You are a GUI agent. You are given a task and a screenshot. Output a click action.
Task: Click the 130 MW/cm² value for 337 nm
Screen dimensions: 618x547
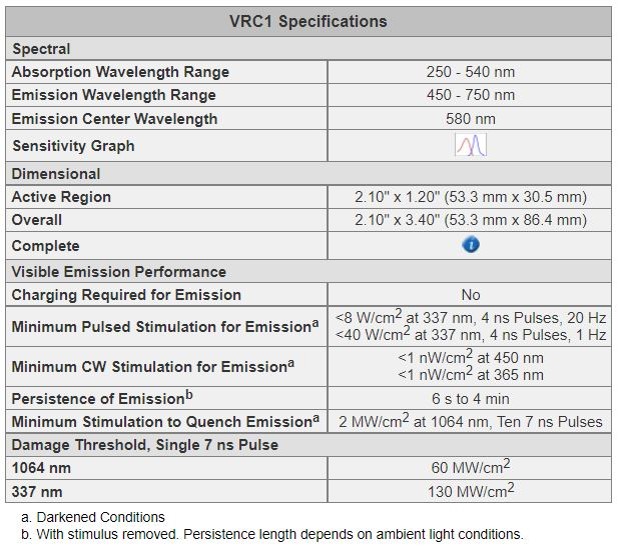(x=470, y=491)
